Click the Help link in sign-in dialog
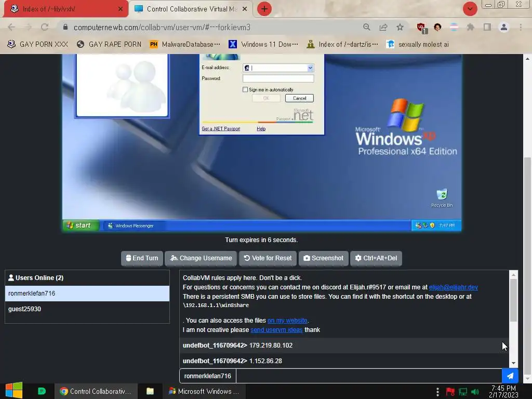The width and height of the screenshot is (532, 399). pos(261,129)
